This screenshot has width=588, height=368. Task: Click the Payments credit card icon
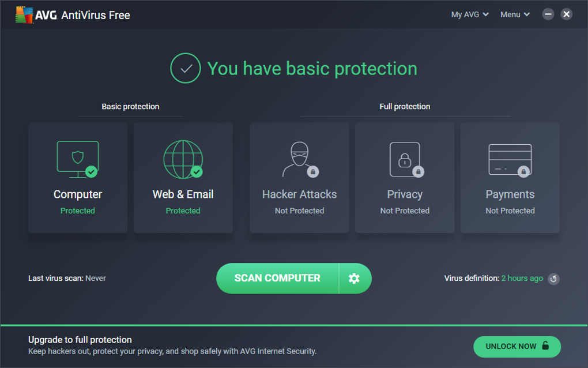(x=510, y=159)
